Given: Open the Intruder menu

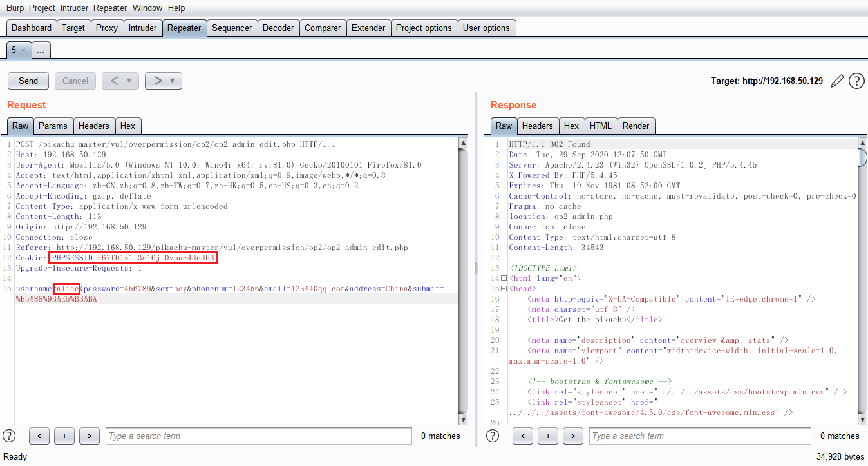Looking at the screenshot, I should (x=75, y=8).
